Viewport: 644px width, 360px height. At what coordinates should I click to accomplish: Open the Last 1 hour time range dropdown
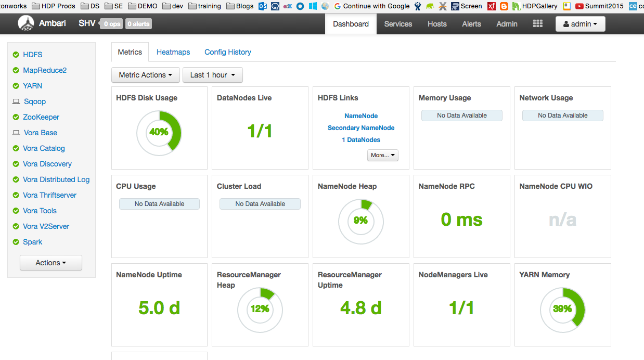click(x=212, y=75)
